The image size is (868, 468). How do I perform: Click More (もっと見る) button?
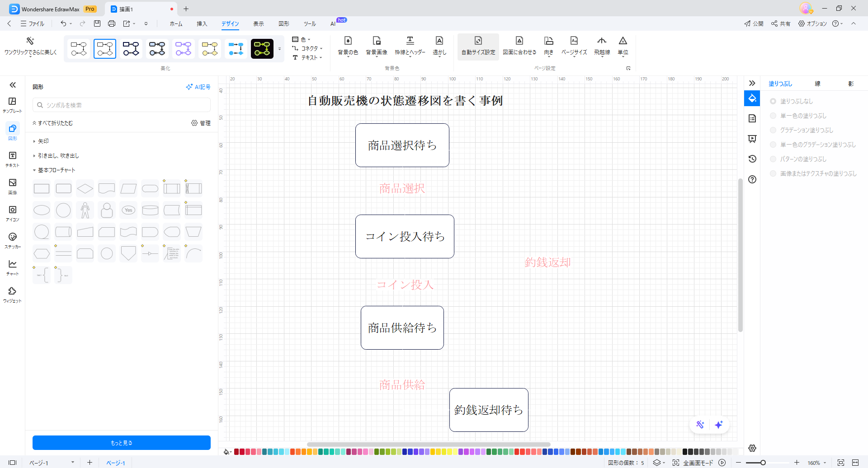tap(122, 443)
